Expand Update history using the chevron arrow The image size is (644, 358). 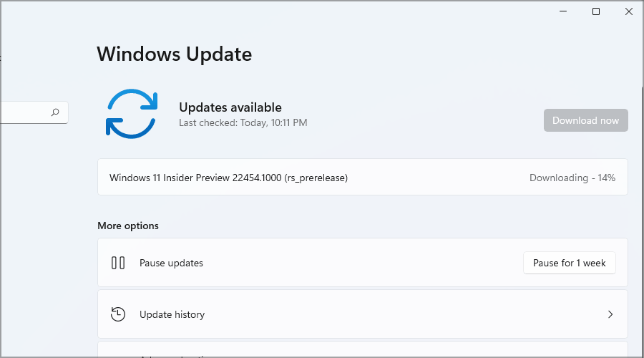pos(610,314)
